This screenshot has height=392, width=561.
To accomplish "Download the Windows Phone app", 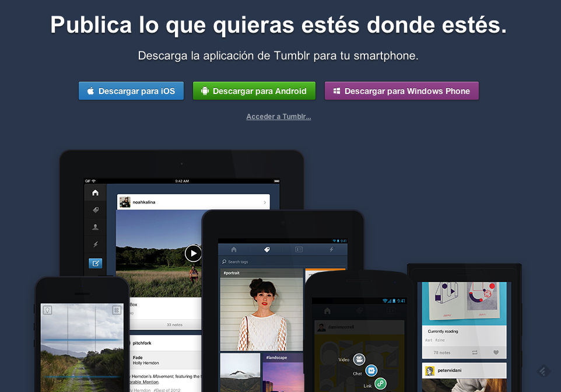I will point(401,91).
